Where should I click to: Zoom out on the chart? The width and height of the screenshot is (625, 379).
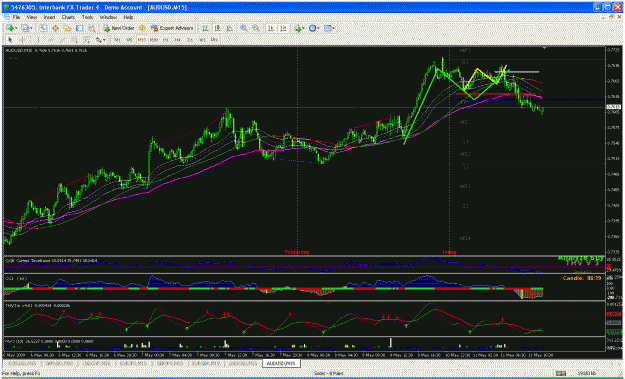[256, 28]
